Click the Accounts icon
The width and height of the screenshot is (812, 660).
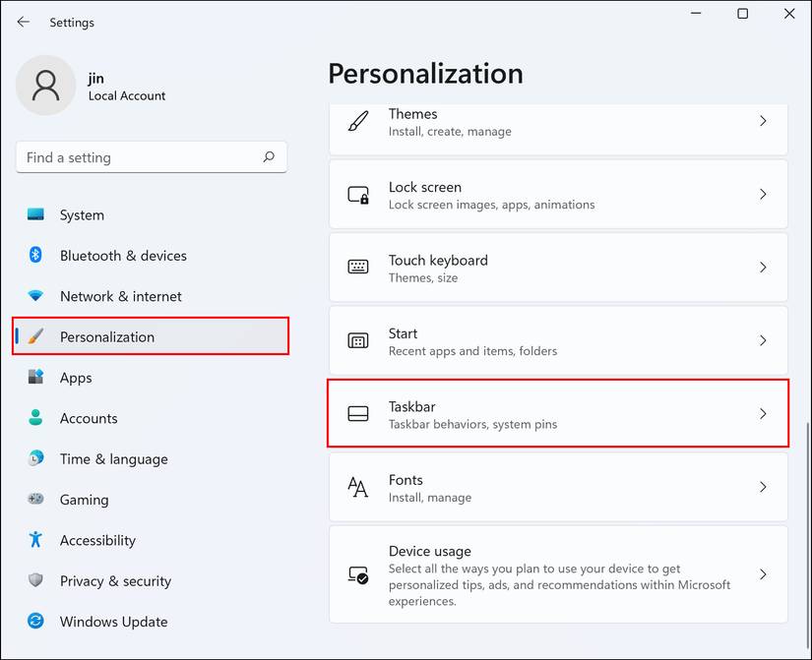(34, 418)
